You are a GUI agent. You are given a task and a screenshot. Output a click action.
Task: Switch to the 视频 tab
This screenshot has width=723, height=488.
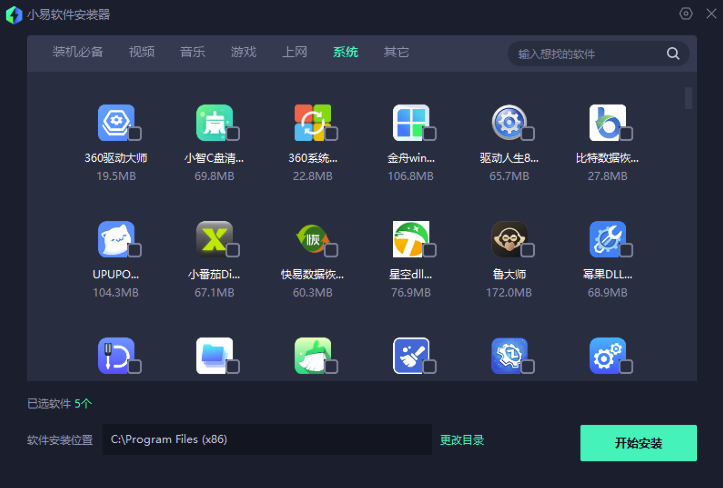click(x=142, y=52)
